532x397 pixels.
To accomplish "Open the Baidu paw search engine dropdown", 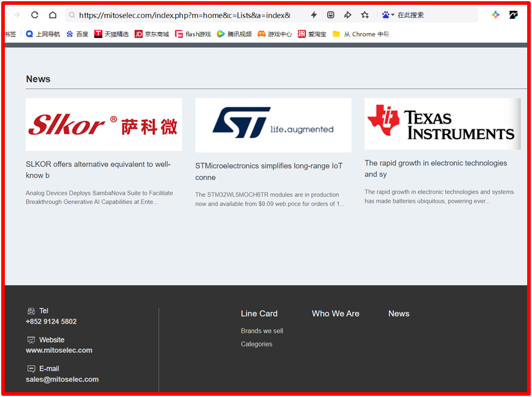I will coord(388,15).
